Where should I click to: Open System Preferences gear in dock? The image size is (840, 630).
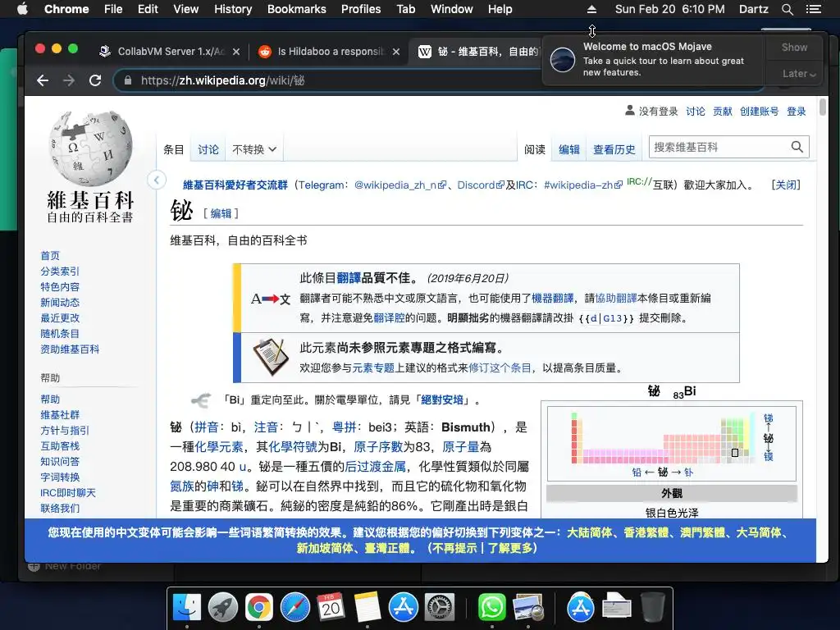tap(440, 608)
